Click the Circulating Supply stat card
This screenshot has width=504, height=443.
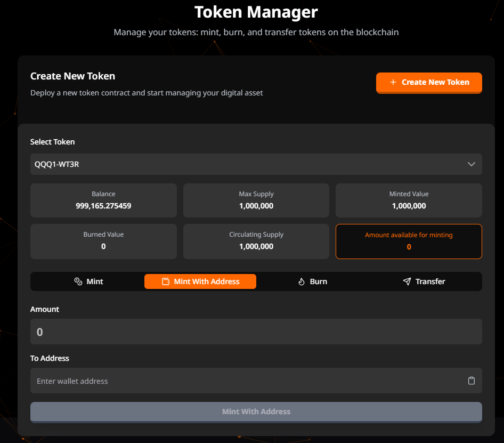(x=256, y=241)
